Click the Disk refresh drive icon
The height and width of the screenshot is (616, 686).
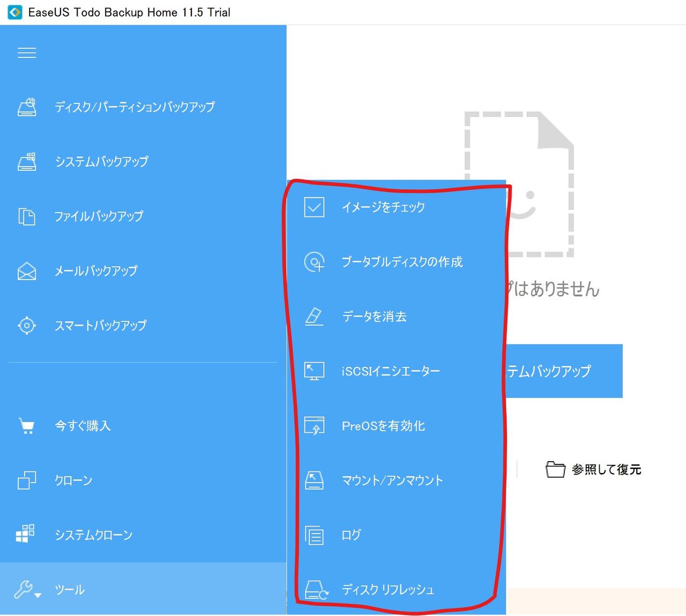point(316,590)
